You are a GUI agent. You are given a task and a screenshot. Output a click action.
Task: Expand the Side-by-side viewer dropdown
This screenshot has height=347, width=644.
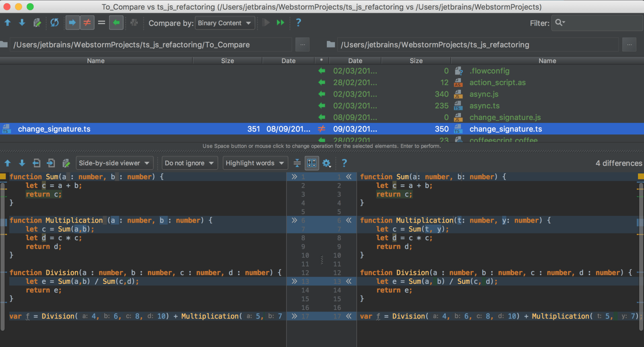pyautogui.click(x=114, y=163)
